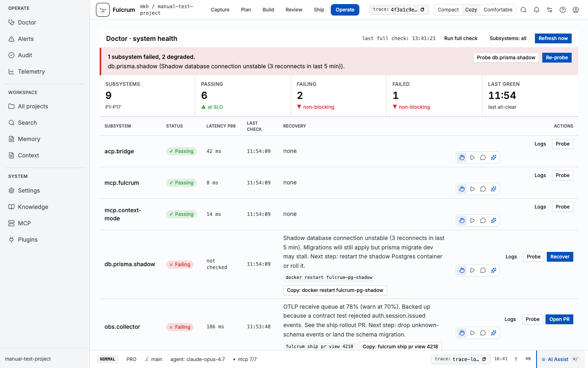Open the Ship tab
The width and height of the screenshot is (588, 368).
click(x=319, y=10)
